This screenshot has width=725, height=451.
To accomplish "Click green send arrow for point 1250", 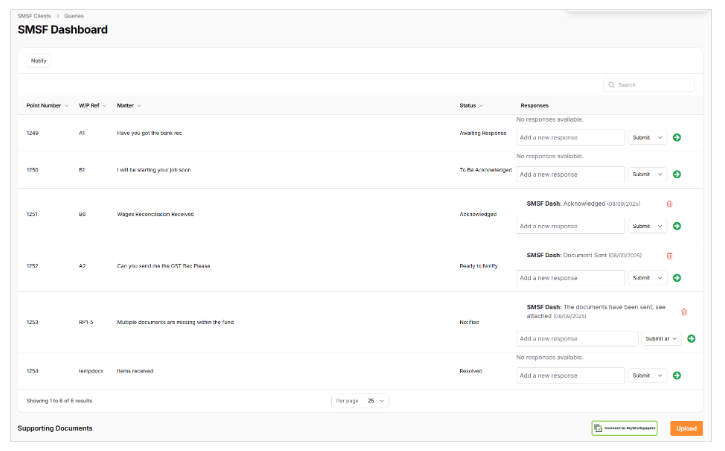I will [x=677, y=174].
